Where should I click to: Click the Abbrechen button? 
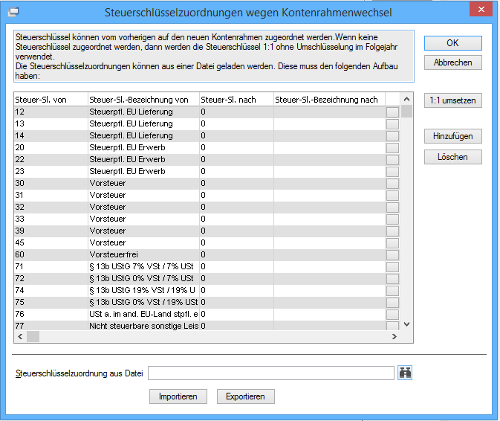pos(453,63)
